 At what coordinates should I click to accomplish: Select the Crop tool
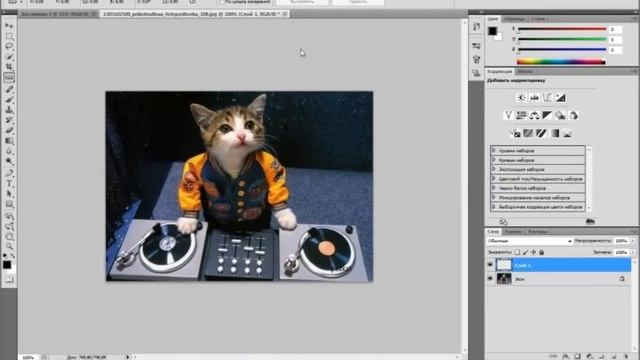pos(9,67)
